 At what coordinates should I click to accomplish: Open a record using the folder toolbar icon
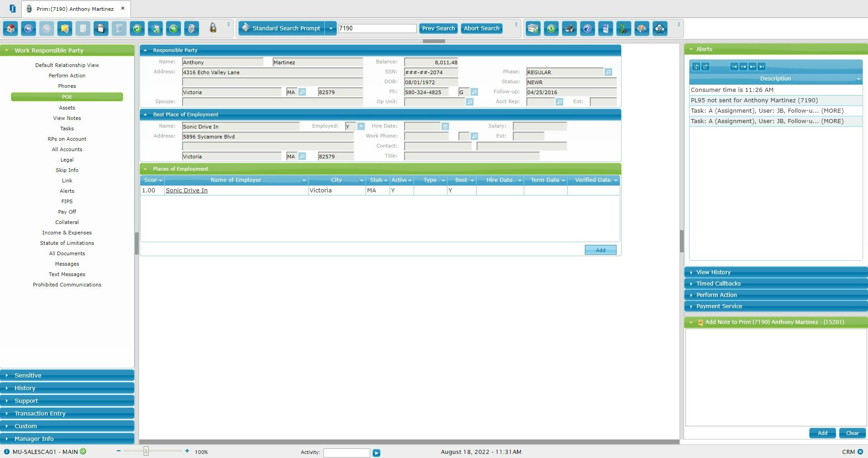click(x=65, y=28)
